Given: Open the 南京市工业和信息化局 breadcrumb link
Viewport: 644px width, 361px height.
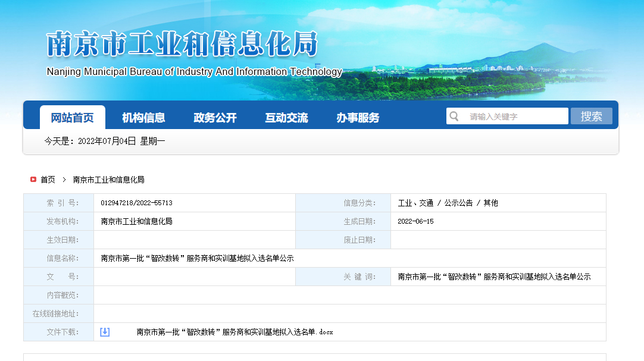Looking at the screenshot, I should point(108,180).
